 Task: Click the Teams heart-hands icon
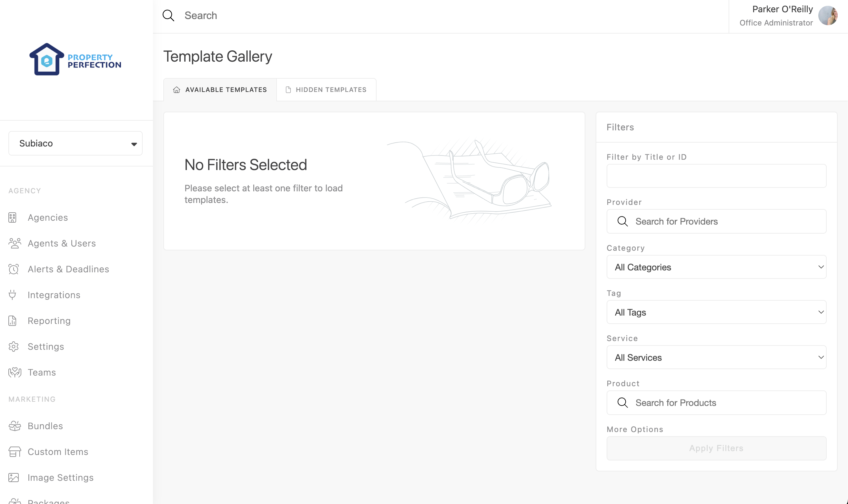coord(15,372)
